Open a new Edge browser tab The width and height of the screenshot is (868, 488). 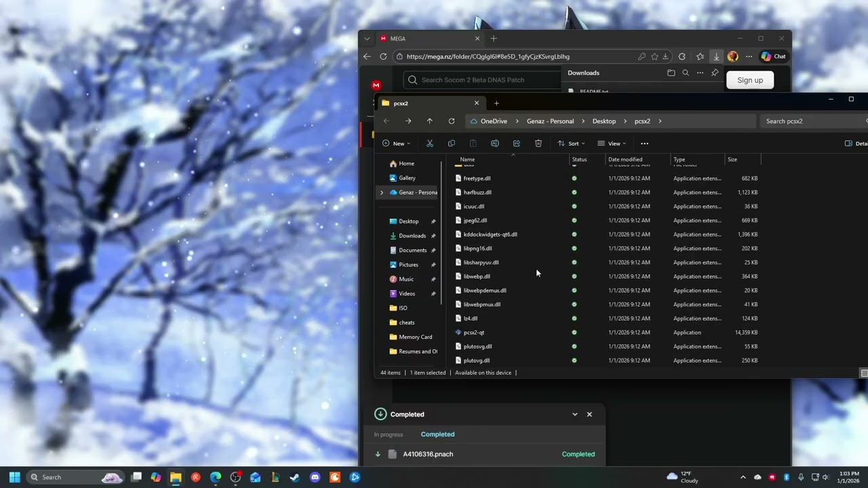[494, 39]
